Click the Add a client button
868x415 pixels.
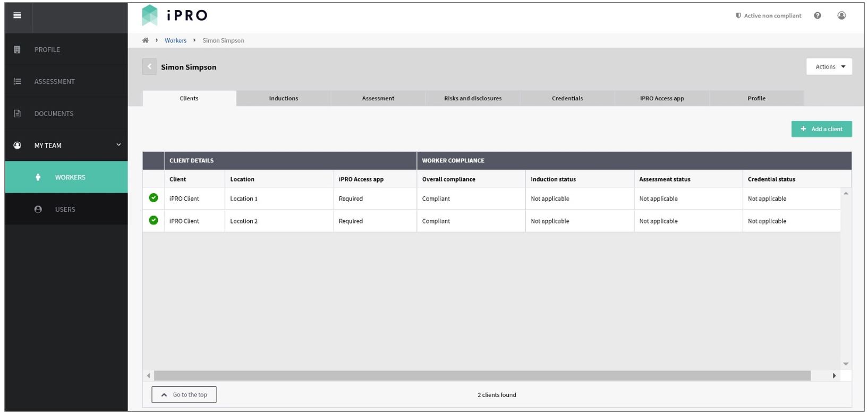tap(821, 129)
